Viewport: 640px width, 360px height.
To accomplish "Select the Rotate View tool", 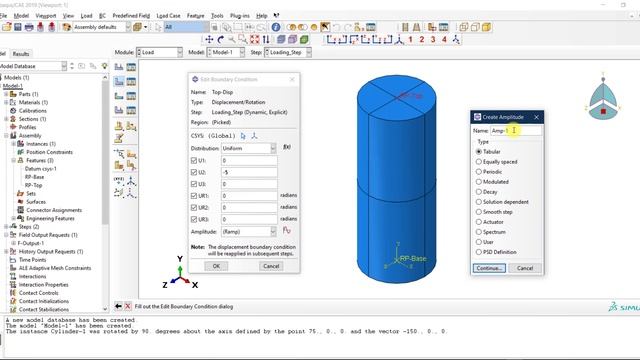I will 220,39.
